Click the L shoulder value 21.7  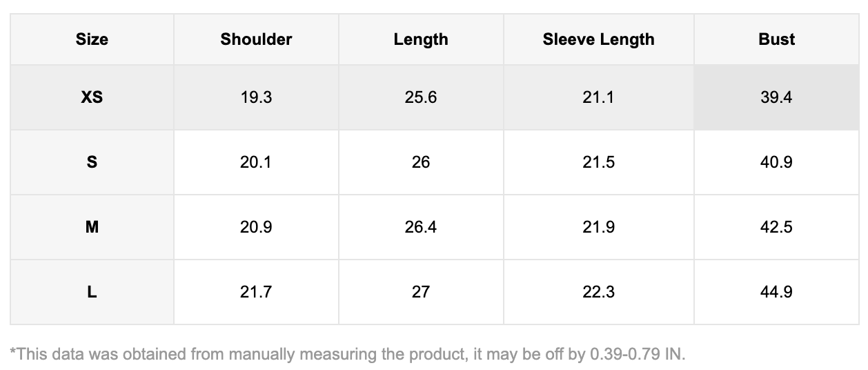pos(256,292)
